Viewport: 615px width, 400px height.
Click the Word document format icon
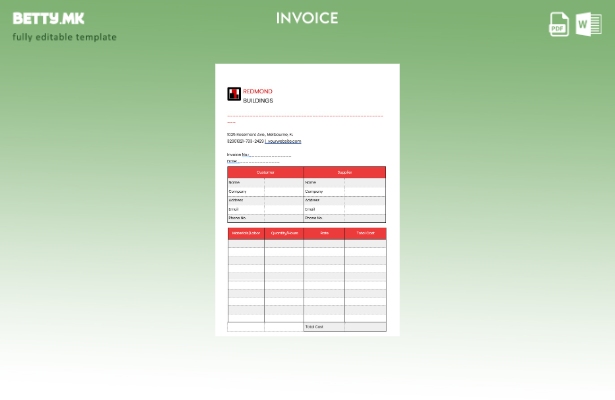[x=588, y=24]
